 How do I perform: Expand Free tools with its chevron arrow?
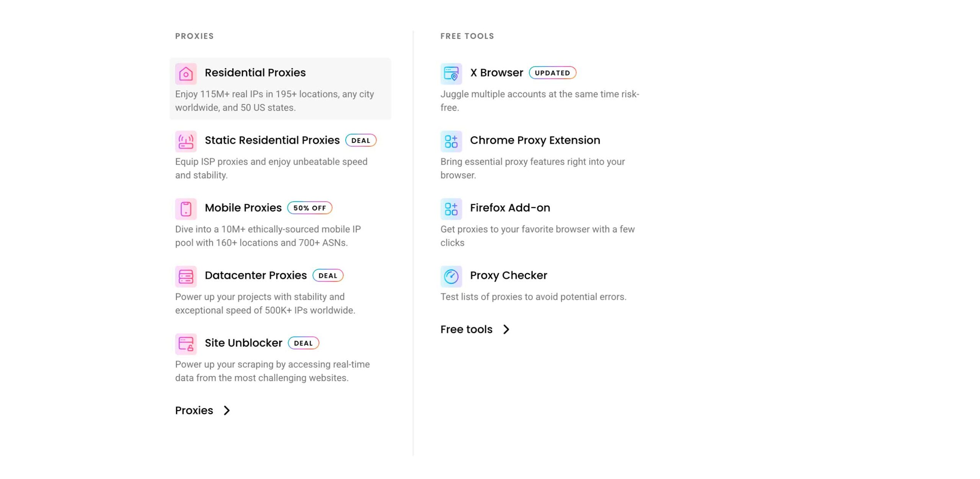pyautogui.click(x=506, y=329)
